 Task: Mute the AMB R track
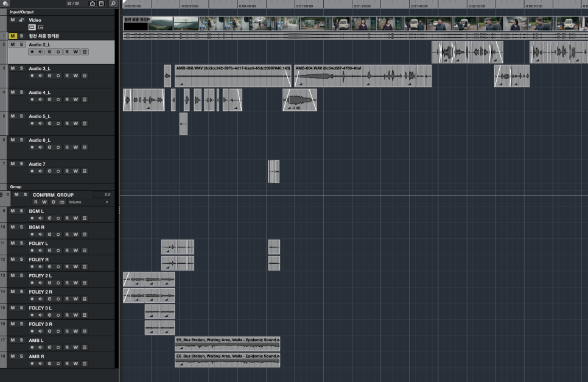tap(13, 356)
